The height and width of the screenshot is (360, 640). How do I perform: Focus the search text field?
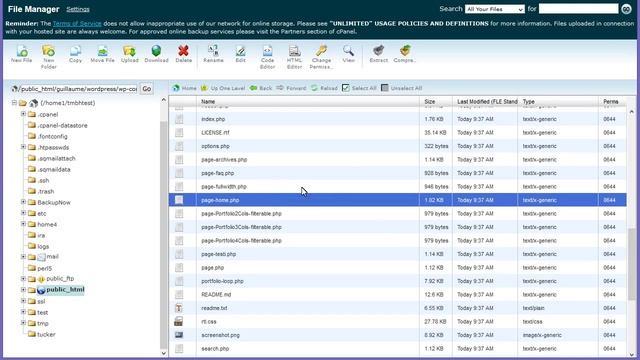(x=578, y=9)
